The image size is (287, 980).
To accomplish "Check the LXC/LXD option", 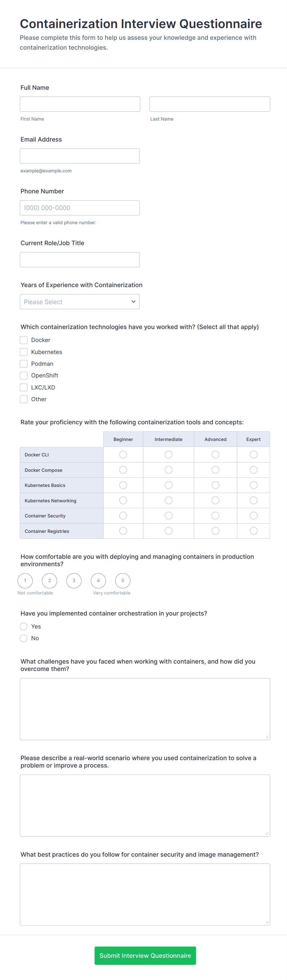I will [x=23, y=387].
